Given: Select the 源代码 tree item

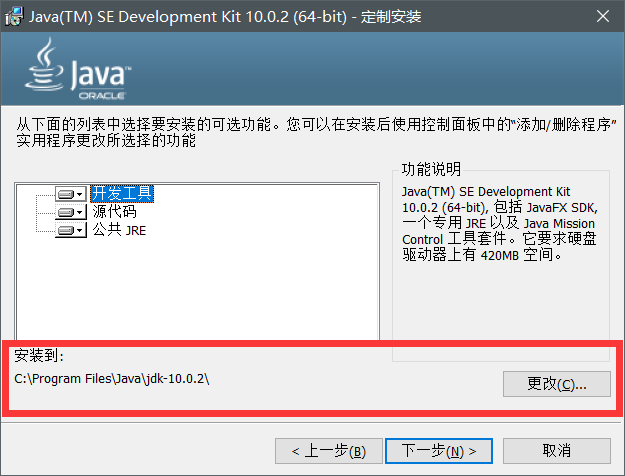Looking at the screenshot, I should tap(115, 212).
